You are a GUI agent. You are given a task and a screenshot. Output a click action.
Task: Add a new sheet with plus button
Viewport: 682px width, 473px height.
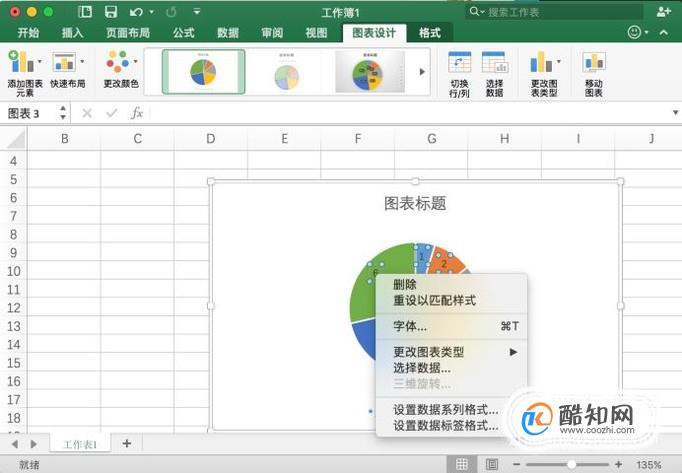[127, 443]
